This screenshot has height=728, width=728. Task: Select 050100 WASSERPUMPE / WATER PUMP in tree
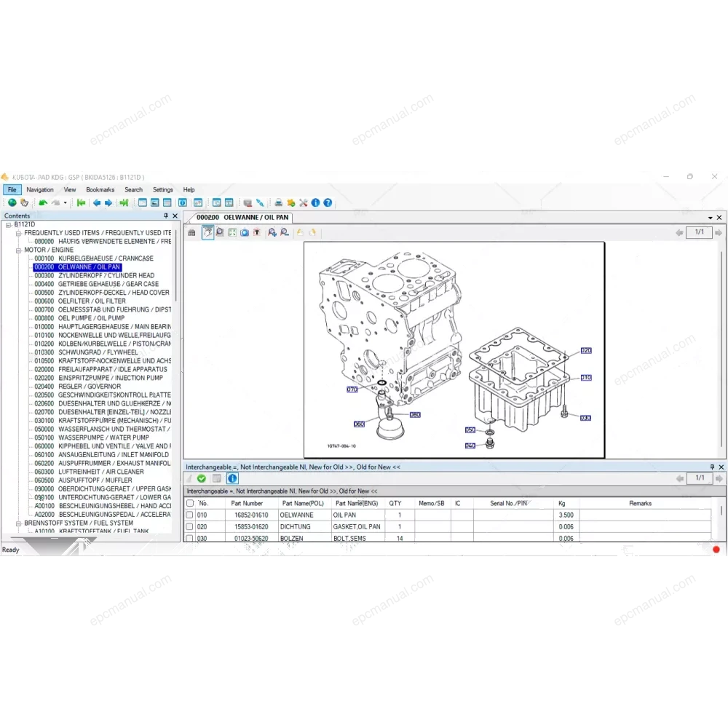click(92, 438)
